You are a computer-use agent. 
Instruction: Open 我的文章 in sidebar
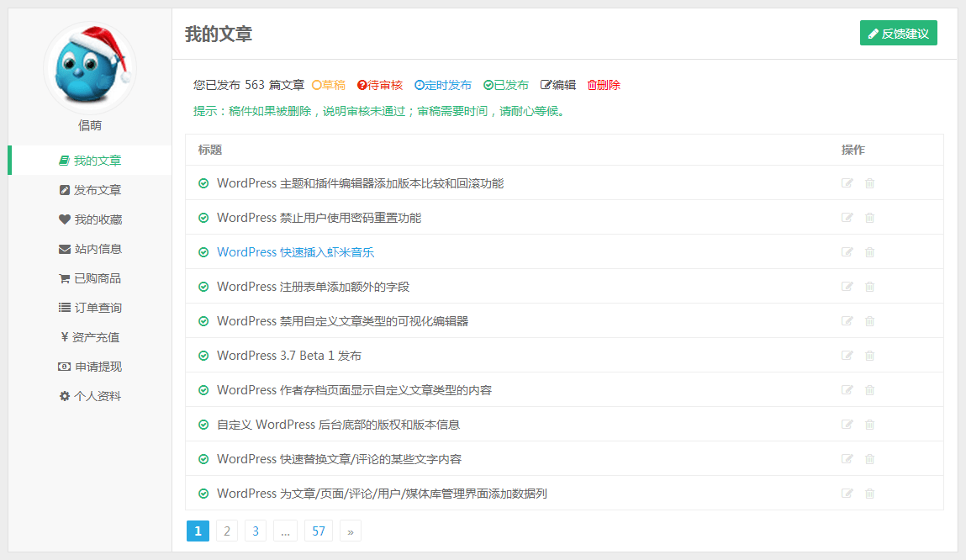point(90,160)
